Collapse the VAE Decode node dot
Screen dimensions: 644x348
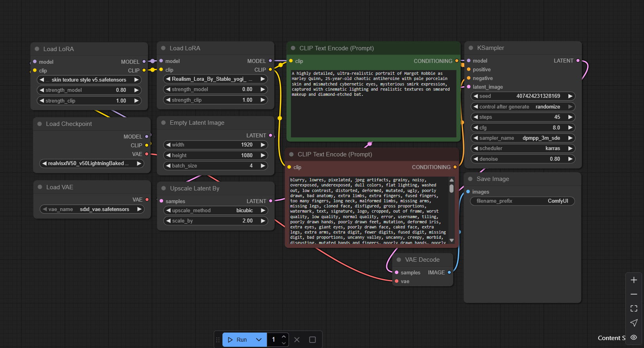[x=399, y=260]
